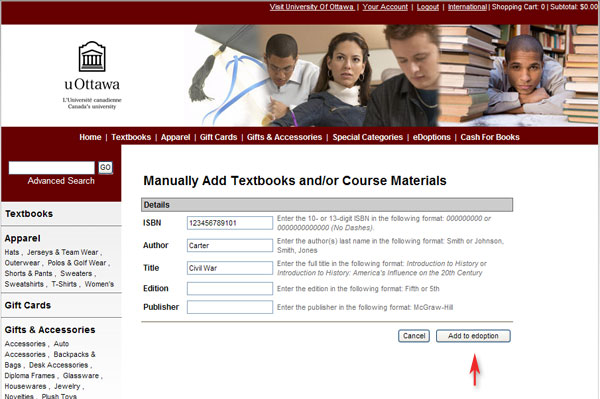Open Gifts & Accessories sidebar heading

pyautogui.click(x=50, y=330)
